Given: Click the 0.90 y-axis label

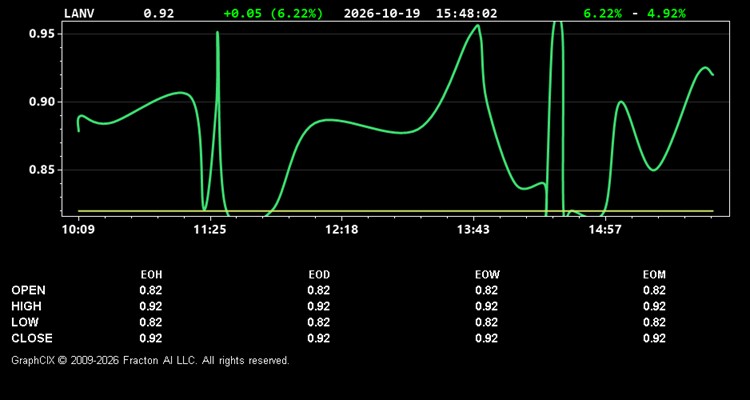Looking at the screenshot, I should 43,102.
